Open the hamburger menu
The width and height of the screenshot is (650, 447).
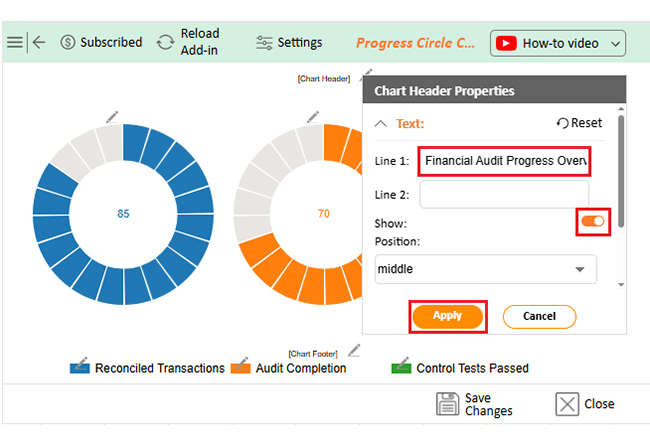click(x=14, y=42)
